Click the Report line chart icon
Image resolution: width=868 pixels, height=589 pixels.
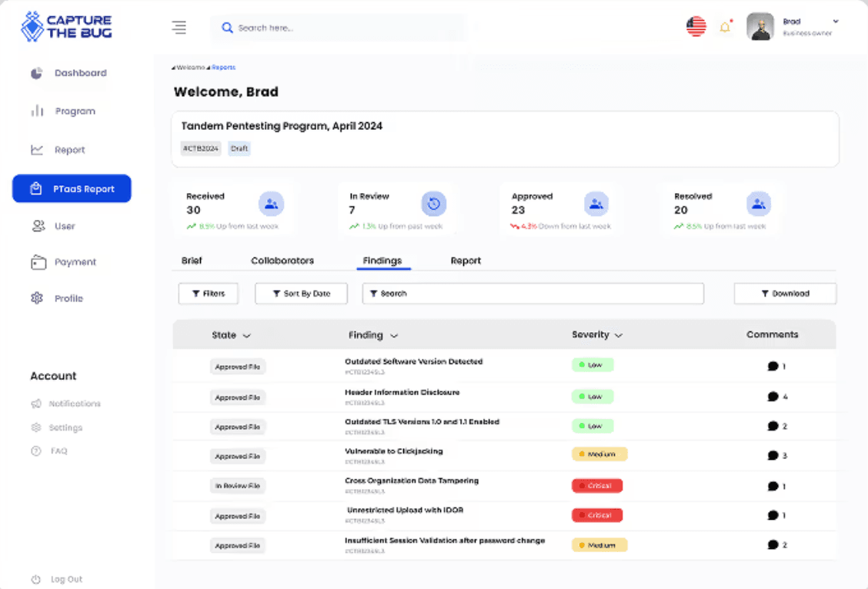point(36,150)
